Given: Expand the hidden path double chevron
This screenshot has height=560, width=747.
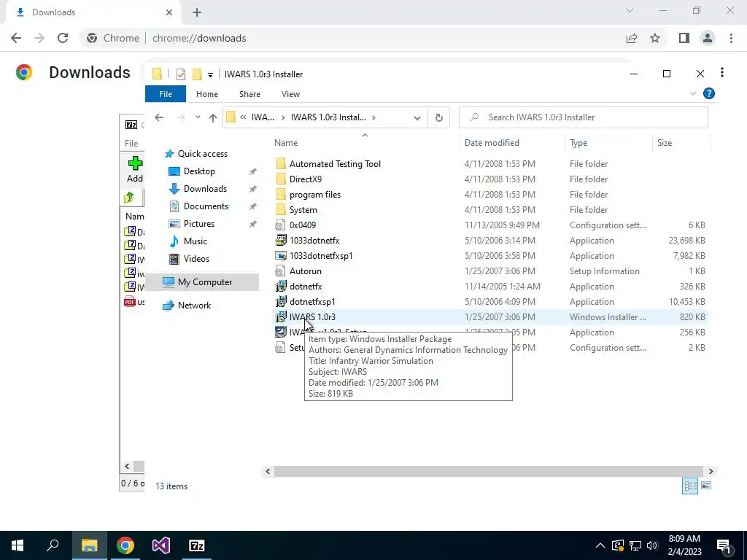Looking at the screenshot, I should (243, 117).
